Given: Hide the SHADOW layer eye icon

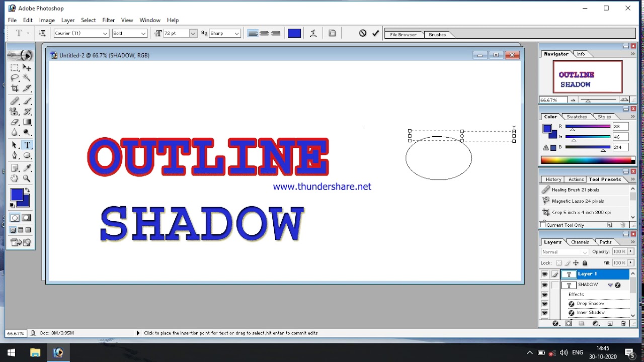Looking at the screenshot, I should [544, 285].
